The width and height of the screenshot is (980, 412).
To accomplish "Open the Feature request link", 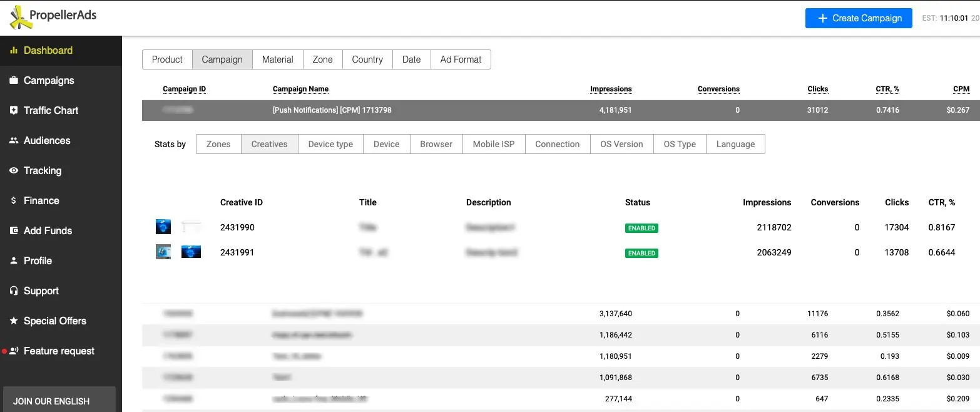I will click(59, 351).
